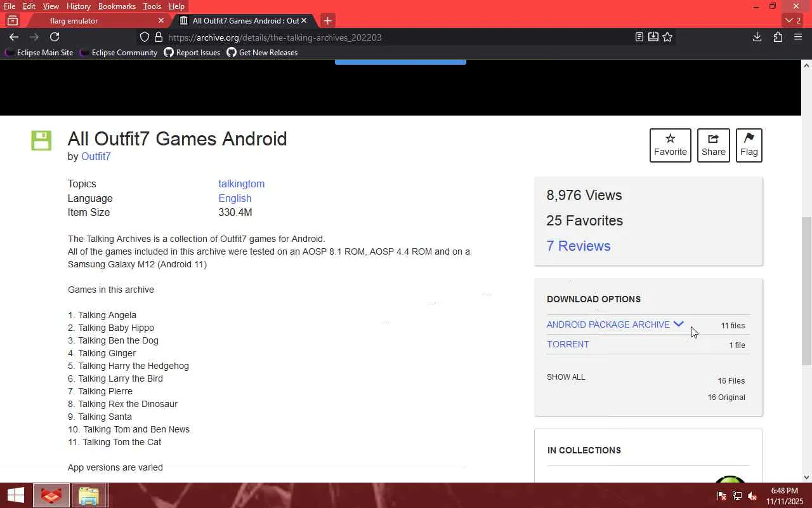Screen dimensions: 812x508
Task: Open the Eclipse Main Site bookmark
Action: 39,53
